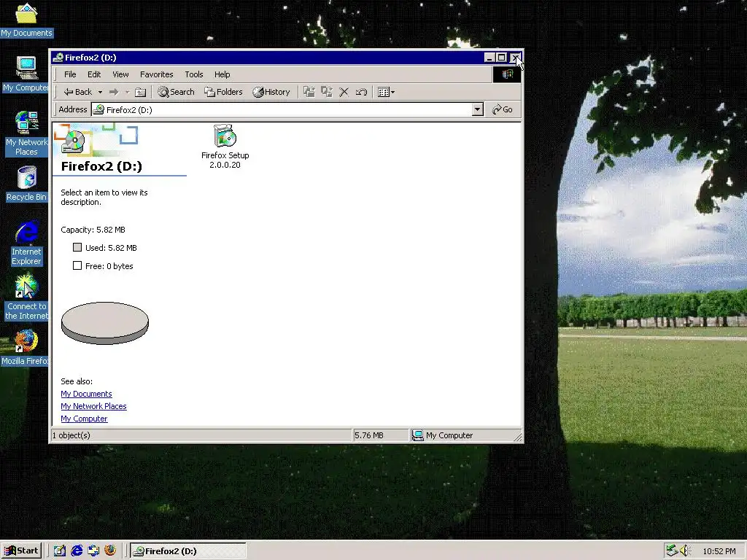
Task: Expand the Address bar dropdown arrow
Action: 477,109
